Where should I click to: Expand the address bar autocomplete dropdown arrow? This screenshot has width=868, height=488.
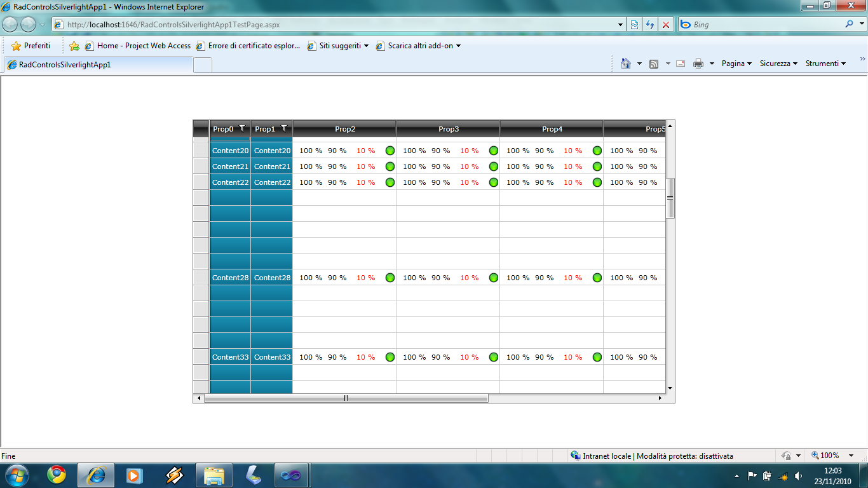coord(621,25)
